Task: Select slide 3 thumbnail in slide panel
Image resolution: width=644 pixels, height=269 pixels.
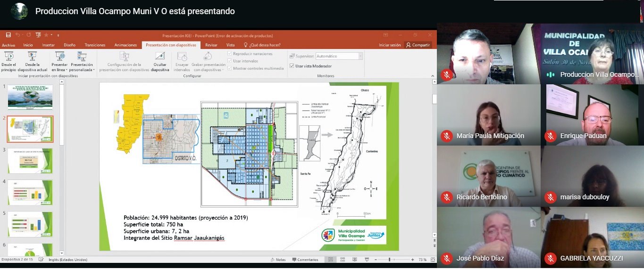Action: [30, 160]
